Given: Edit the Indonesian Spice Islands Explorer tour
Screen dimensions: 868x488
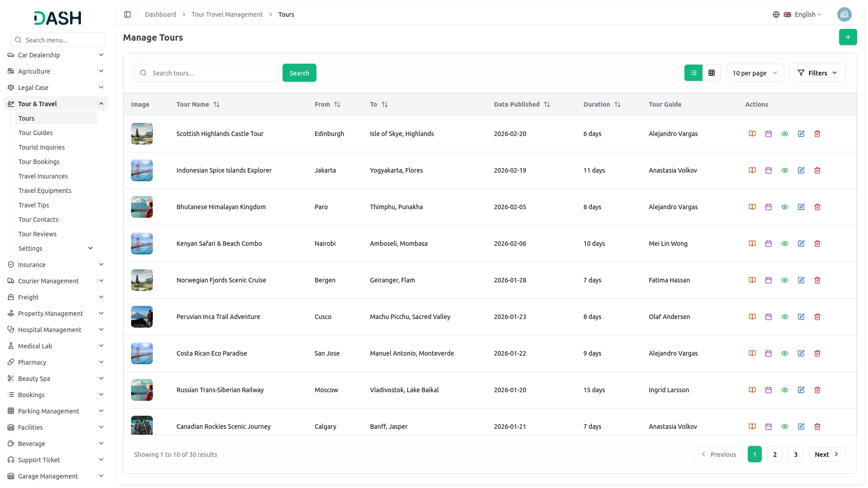Looking at the screenshot, I should (801, 170).
